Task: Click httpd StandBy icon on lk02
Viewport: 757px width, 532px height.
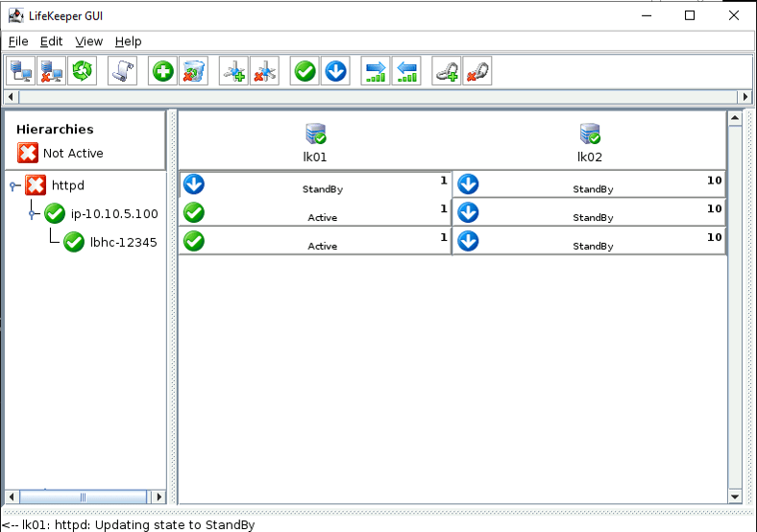Action: click(468, 184)
